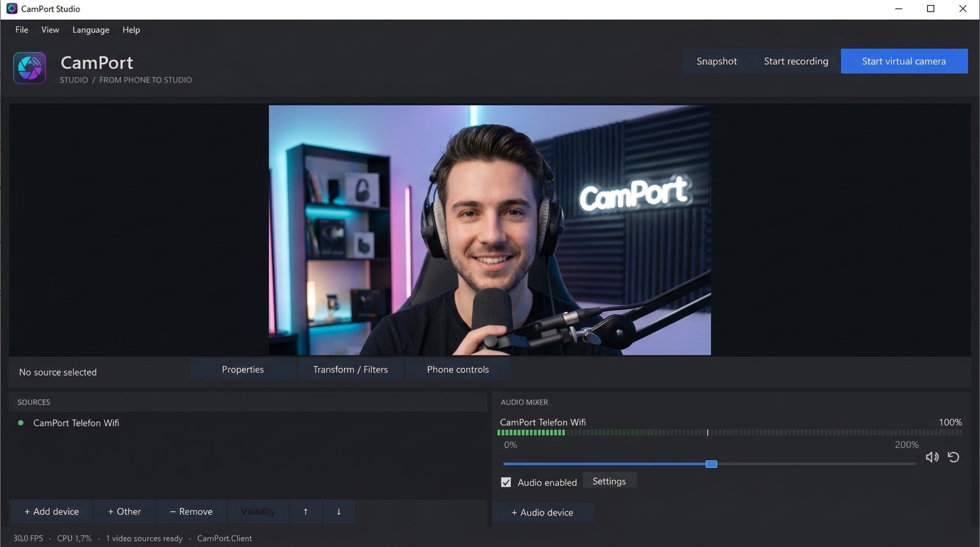Click the CPU 1,7% status text
980x547 pixels.
75,538
